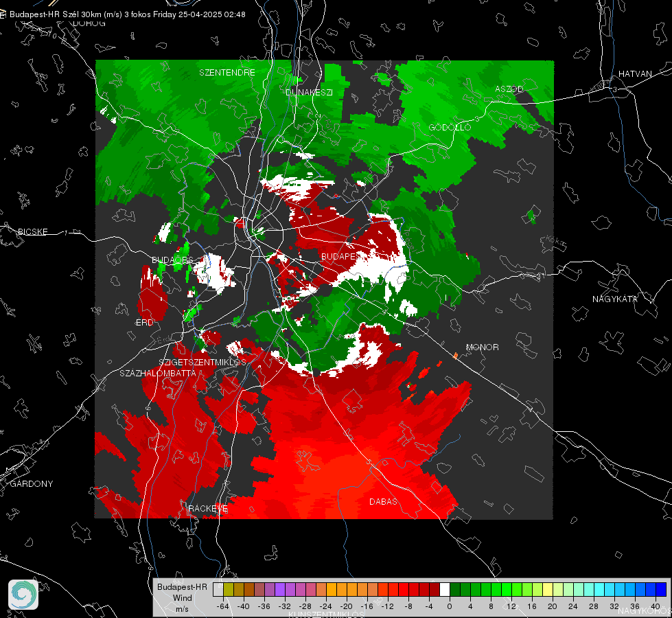Viewport: 672px width, 618px height.
Task: Click the DOROG city label
Action: click(x=89, y=23)
